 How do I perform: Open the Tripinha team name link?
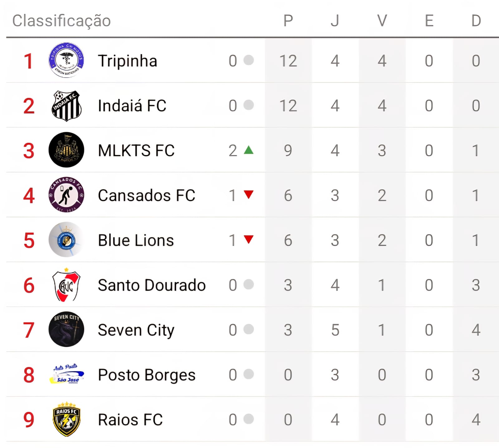pos(127,61)
